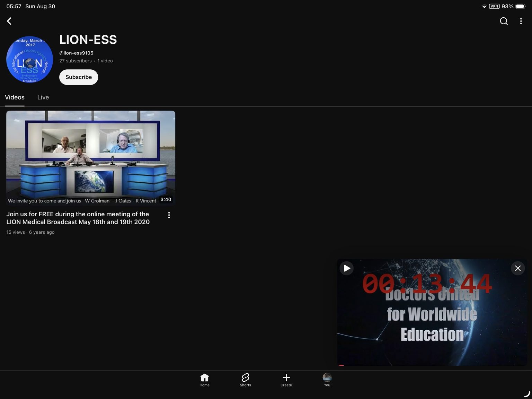Open the channel more options menu

tap(521, 21)
